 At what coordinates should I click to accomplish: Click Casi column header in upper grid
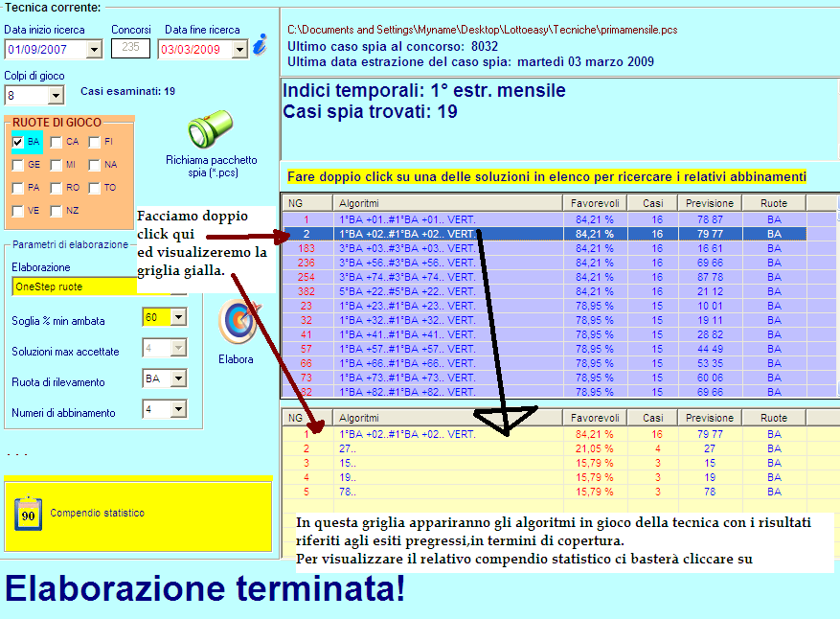[x=653, y=203]
